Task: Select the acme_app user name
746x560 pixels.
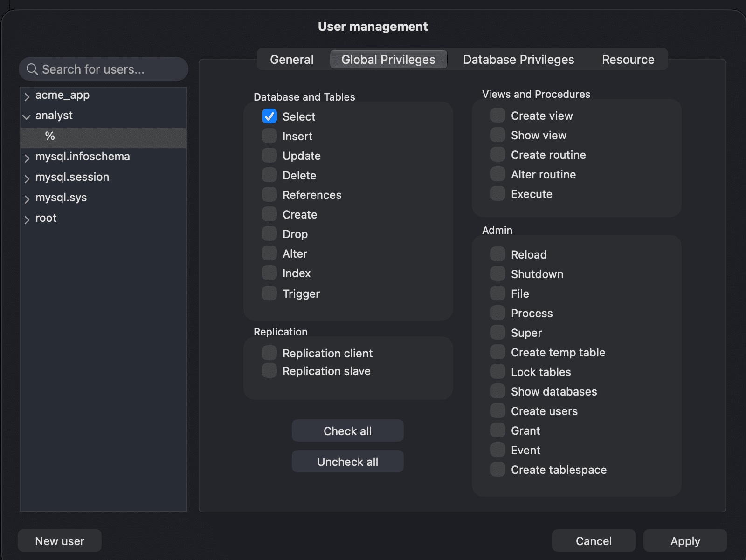Action: point(62,95)
